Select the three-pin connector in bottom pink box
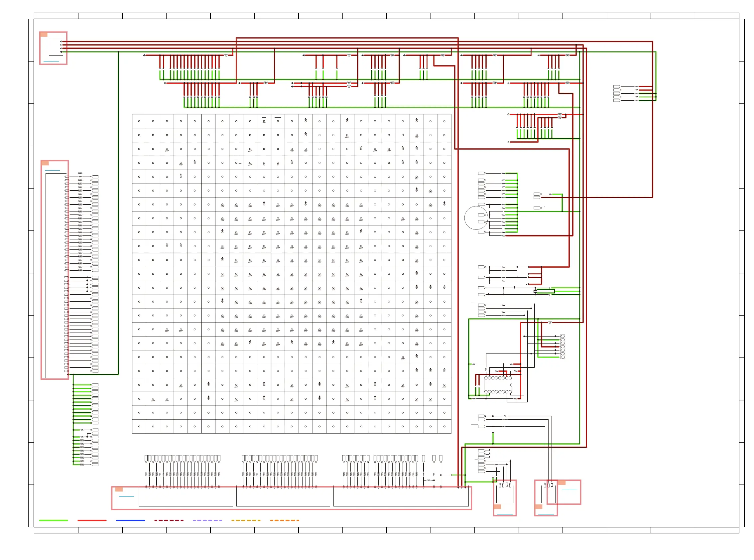754x560 pixels. pyautogui.click(x=548, y=493)
